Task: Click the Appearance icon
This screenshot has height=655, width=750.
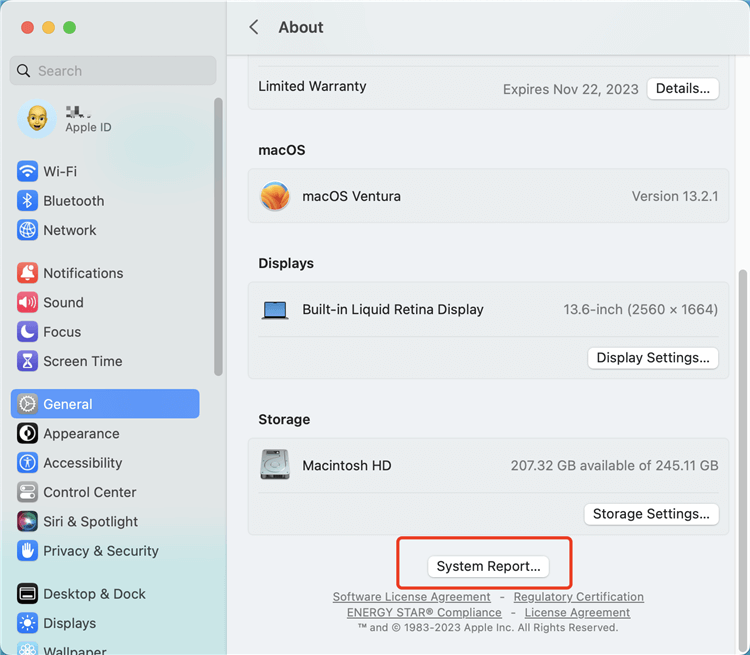Action: coord(27,433)
